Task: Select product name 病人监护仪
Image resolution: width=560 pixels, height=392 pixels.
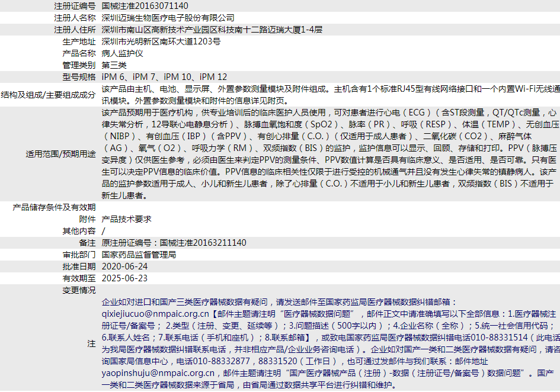Action: 123,53
